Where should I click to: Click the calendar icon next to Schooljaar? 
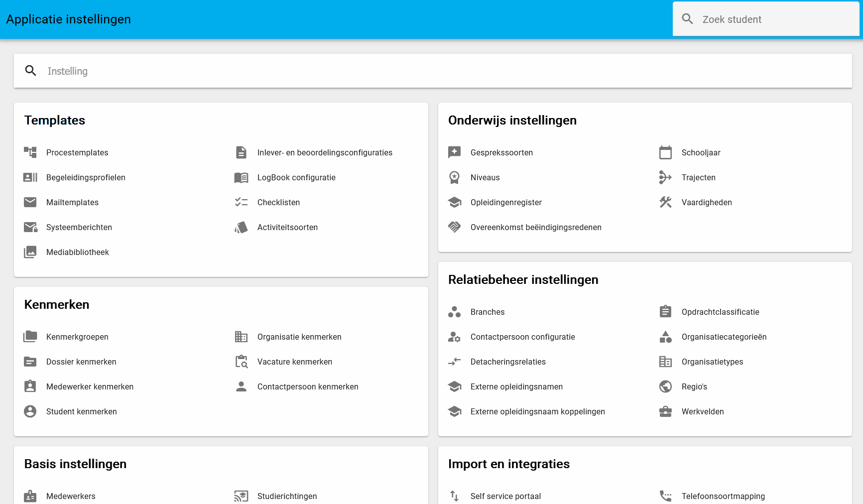[x=665, y=152]
